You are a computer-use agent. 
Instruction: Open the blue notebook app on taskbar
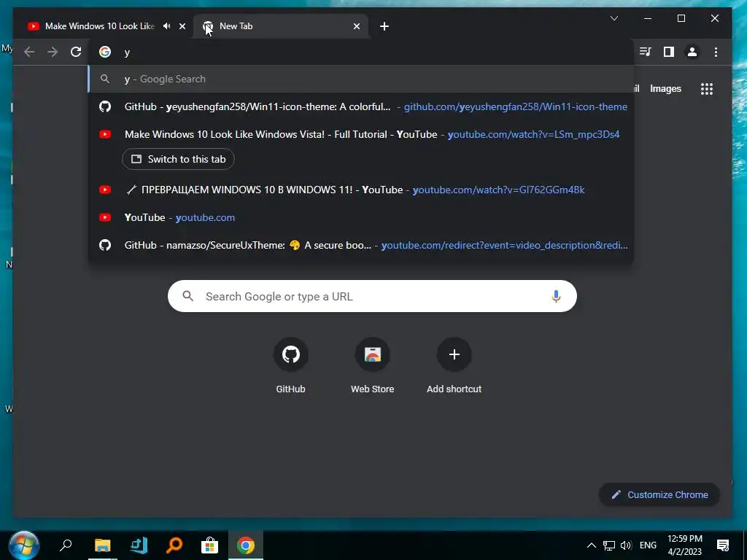(139, 545)
